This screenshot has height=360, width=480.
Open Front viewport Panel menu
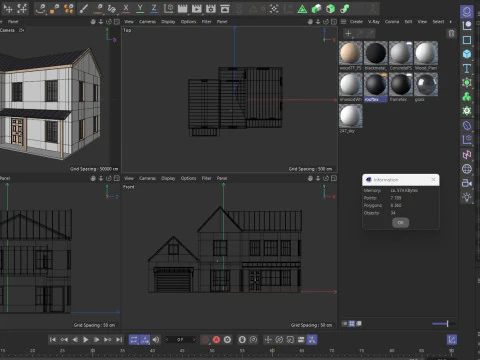click(222, 178)
